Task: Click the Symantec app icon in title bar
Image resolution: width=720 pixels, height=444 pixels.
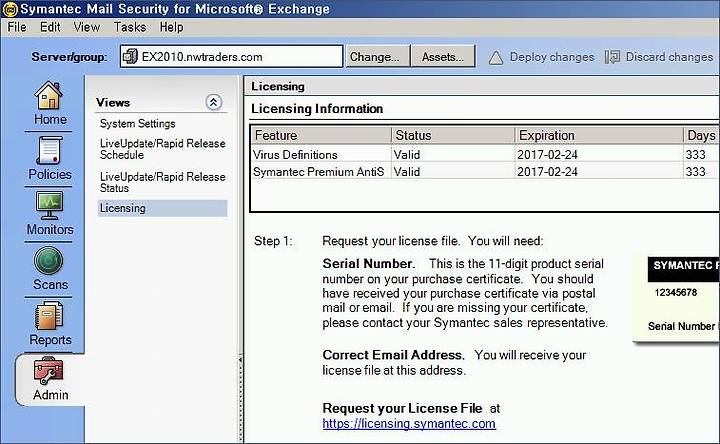Action: pos(10,9)
